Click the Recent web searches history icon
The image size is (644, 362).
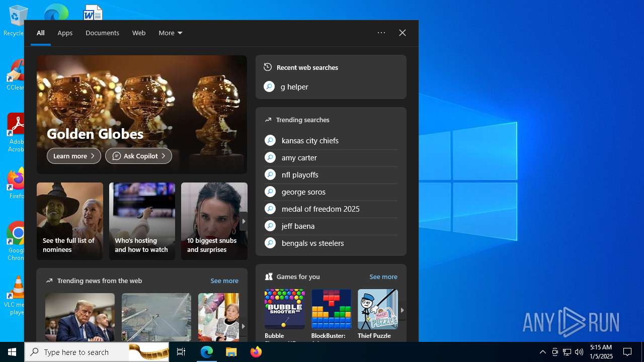(268, 67)
